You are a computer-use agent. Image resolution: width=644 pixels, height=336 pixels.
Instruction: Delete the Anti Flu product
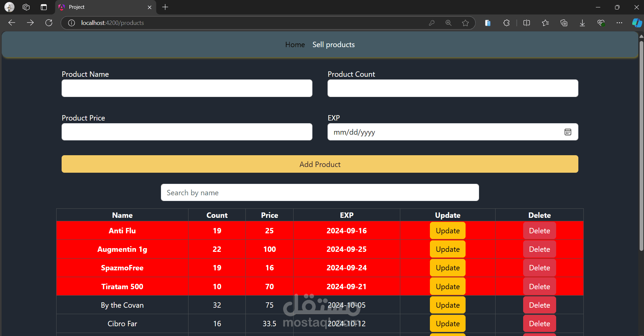click(x=540, y=231)
